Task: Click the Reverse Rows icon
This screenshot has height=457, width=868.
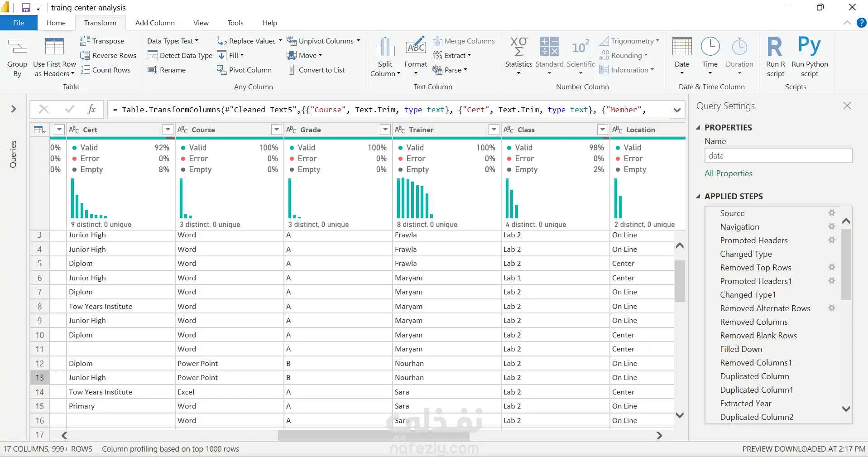Action: point(85,55)
